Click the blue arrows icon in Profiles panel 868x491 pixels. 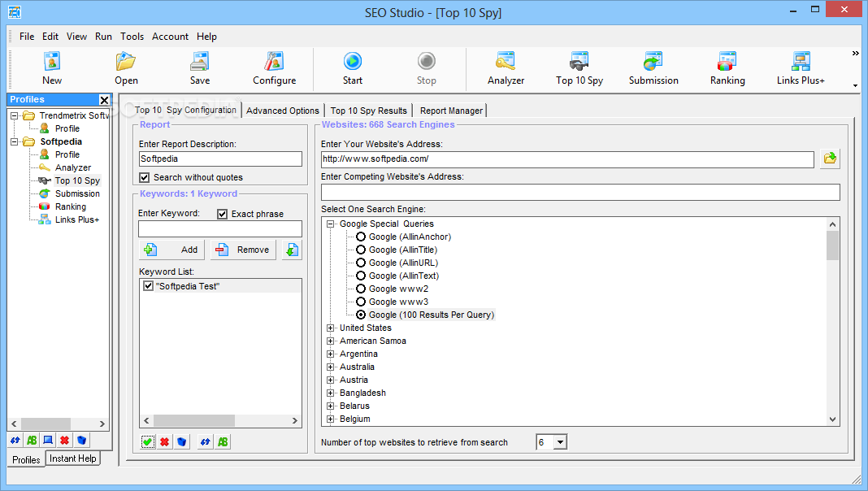[15, 440]
